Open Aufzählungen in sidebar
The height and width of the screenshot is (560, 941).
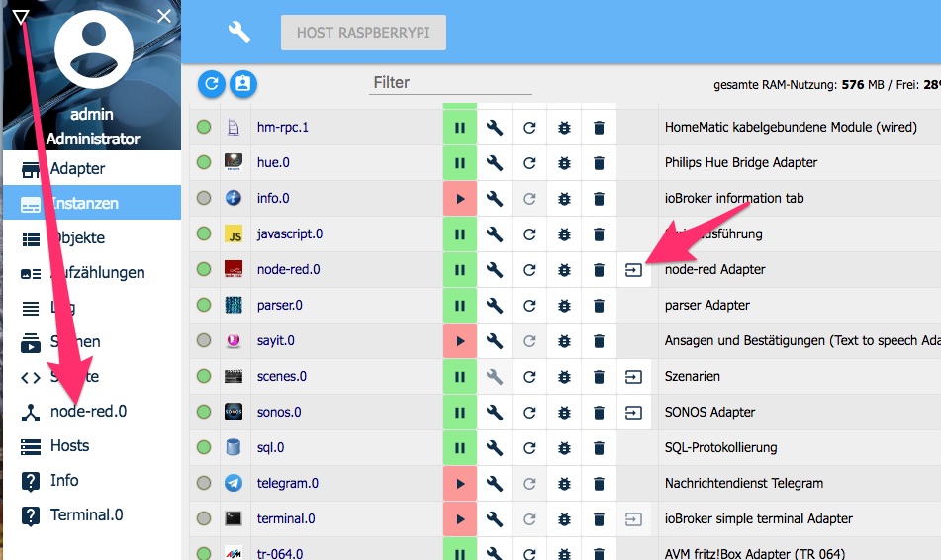point(92,272)
